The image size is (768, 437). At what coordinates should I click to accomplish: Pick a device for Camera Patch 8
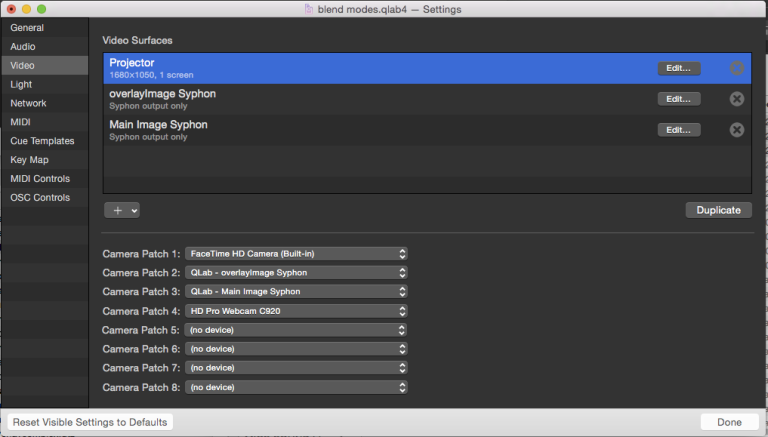coord(296,387)
